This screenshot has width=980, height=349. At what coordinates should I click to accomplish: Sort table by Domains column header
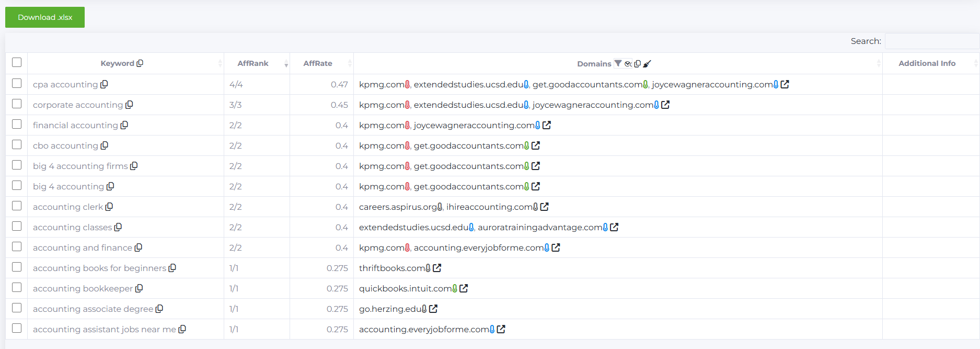tap(594, 64)
